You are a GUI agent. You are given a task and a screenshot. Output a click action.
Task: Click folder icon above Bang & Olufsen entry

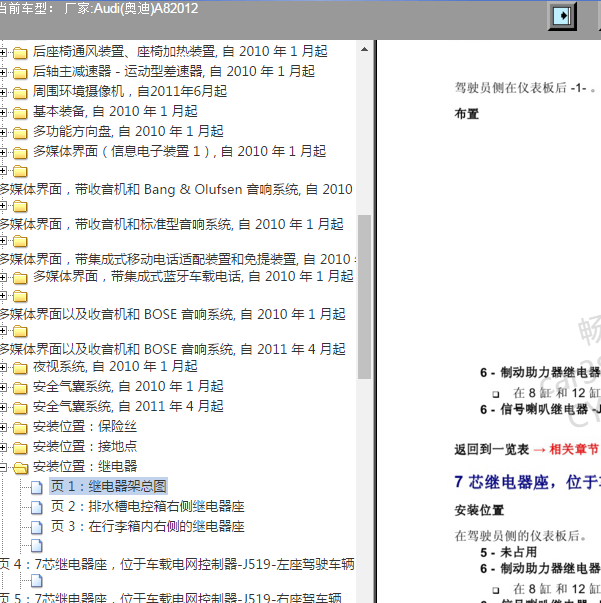point(20,171)
